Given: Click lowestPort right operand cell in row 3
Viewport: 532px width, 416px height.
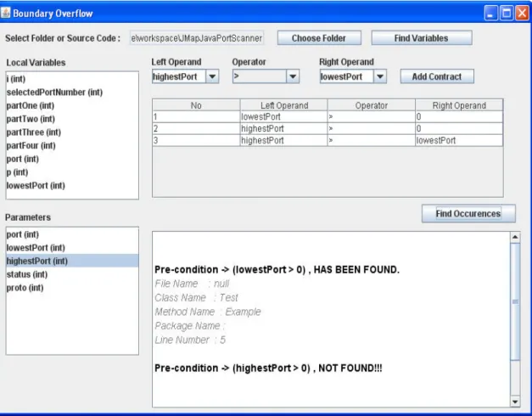Looking at the screenshot, I should click(x=459, y=141).
